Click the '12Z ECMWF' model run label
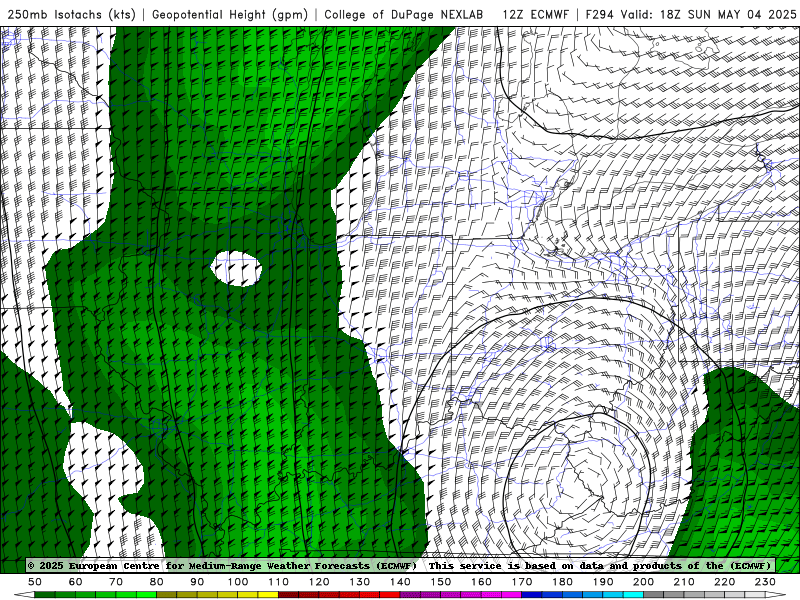Screen dimensions: 800x600 coord(535,15)
